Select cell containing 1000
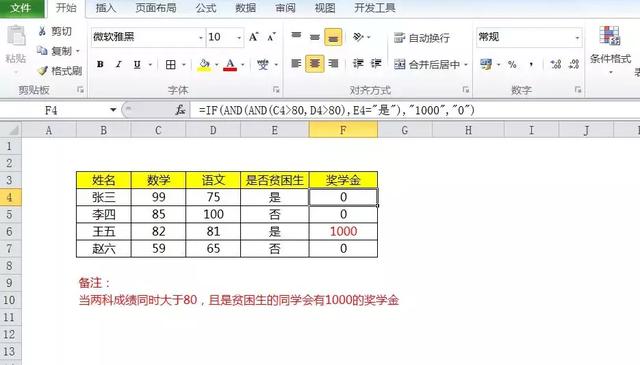Viewport: 640px width, 365px height. 343,231
